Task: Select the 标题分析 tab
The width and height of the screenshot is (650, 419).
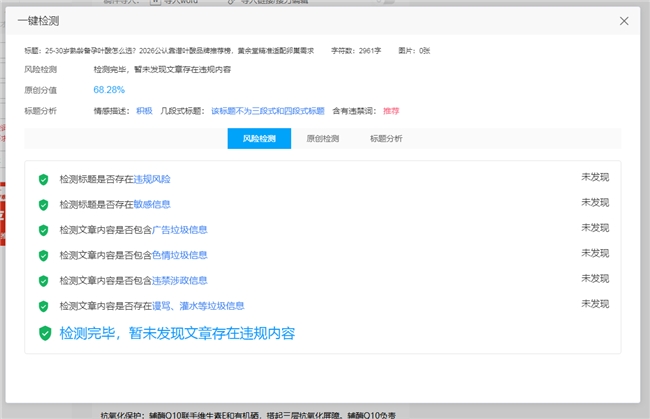Action: click(x=386, y=139)
